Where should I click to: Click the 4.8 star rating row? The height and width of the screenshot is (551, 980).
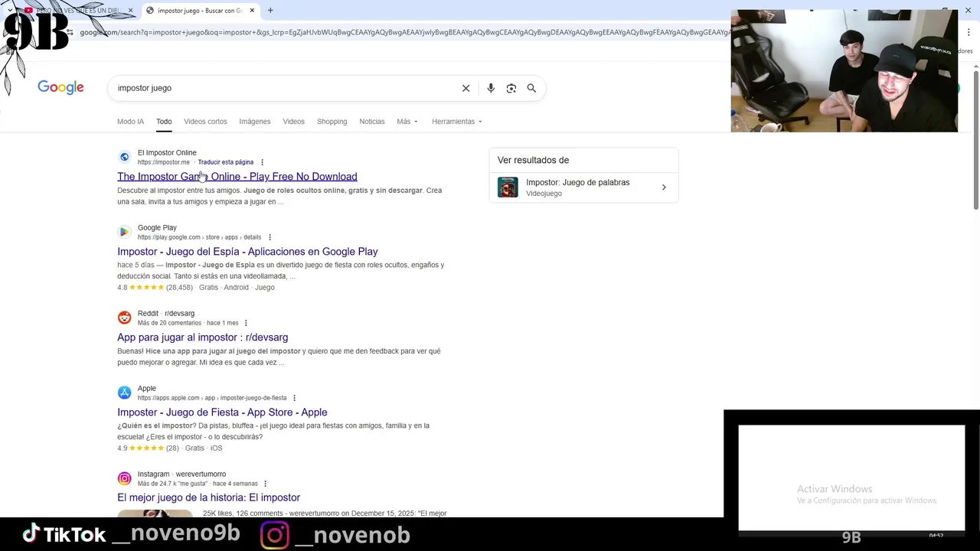tap(196, 288)
